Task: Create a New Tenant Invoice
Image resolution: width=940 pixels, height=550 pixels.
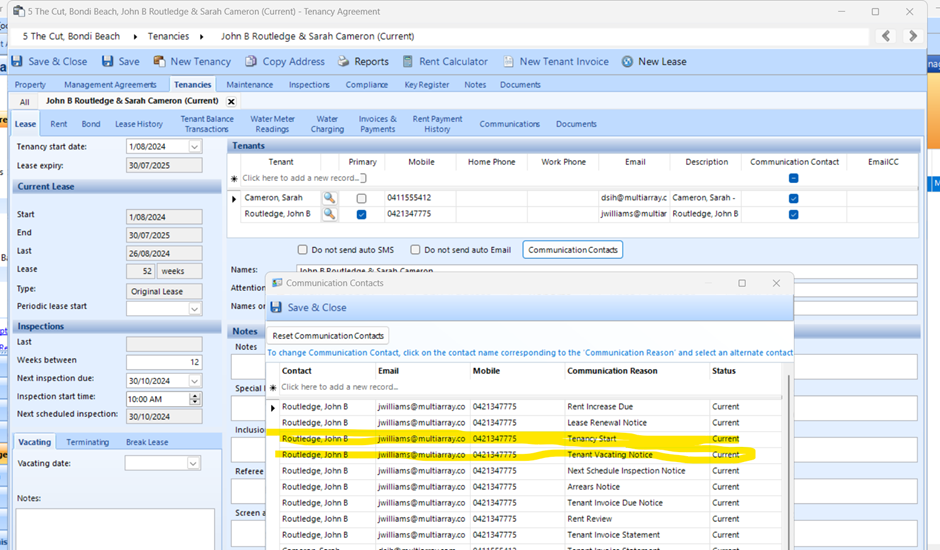Action: [509, 61]
